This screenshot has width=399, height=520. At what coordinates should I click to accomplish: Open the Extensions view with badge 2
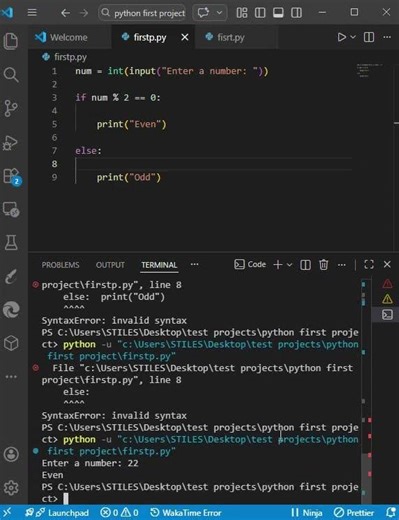12,176
